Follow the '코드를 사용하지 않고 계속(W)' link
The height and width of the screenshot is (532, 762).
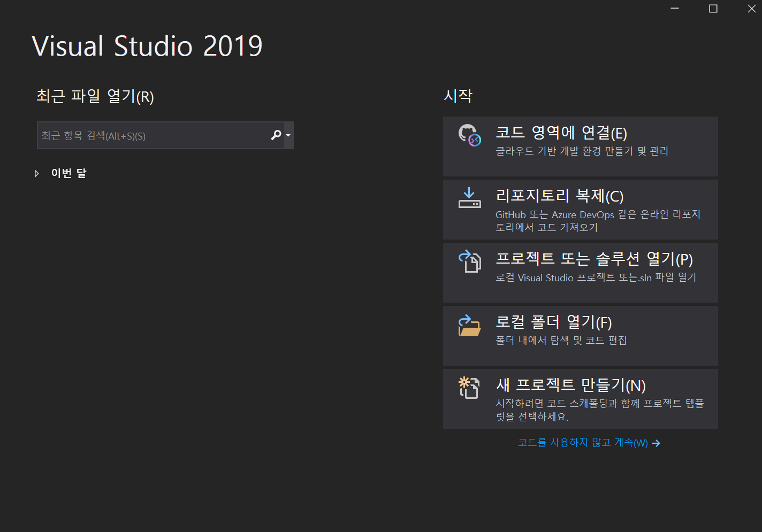[589, 443]
